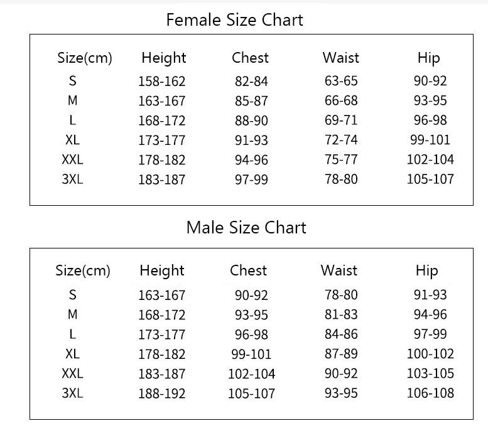Click female L hip value 96-98
This screenshot has width=488, height=448.
430,120
